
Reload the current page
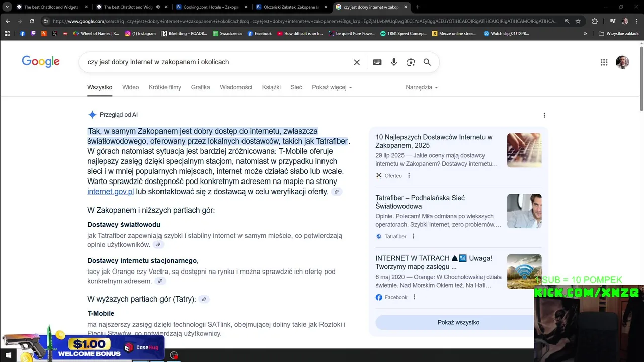(32, 21)
